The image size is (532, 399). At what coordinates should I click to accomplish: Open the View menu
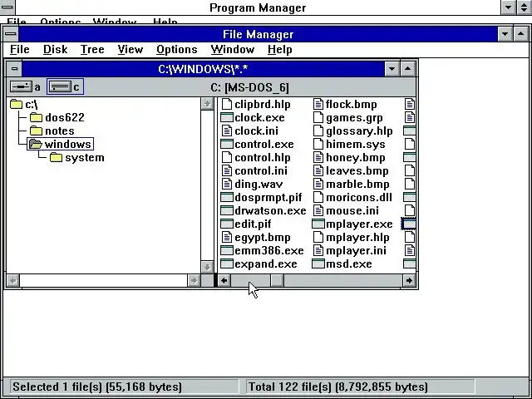click(x=130, y=50)
